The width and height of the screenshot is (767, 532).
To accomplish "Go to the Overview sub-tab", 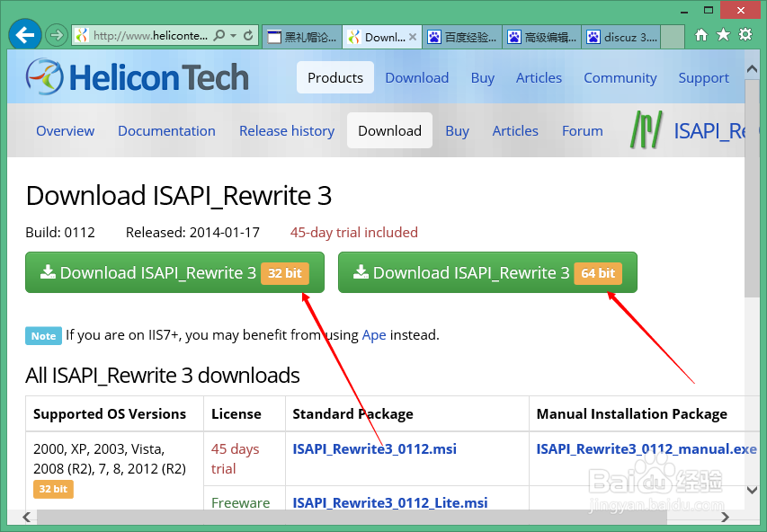I will point(65,131).
